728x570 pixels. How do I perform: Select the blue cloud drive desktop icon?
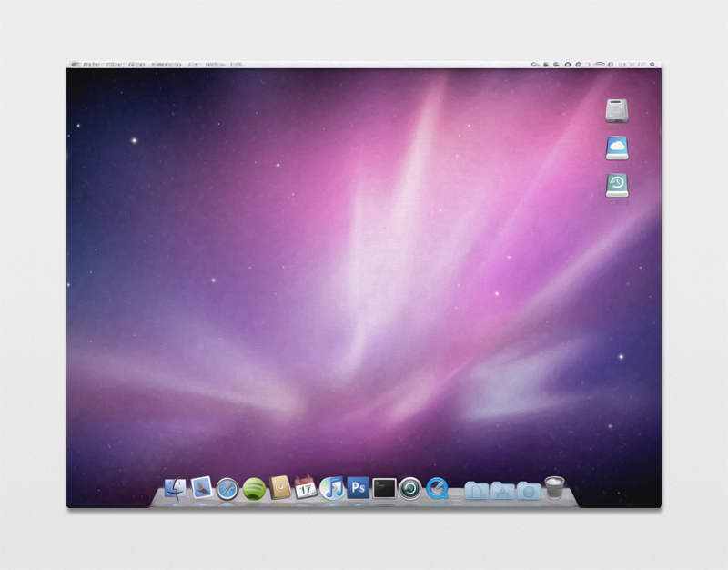(617, 148)
